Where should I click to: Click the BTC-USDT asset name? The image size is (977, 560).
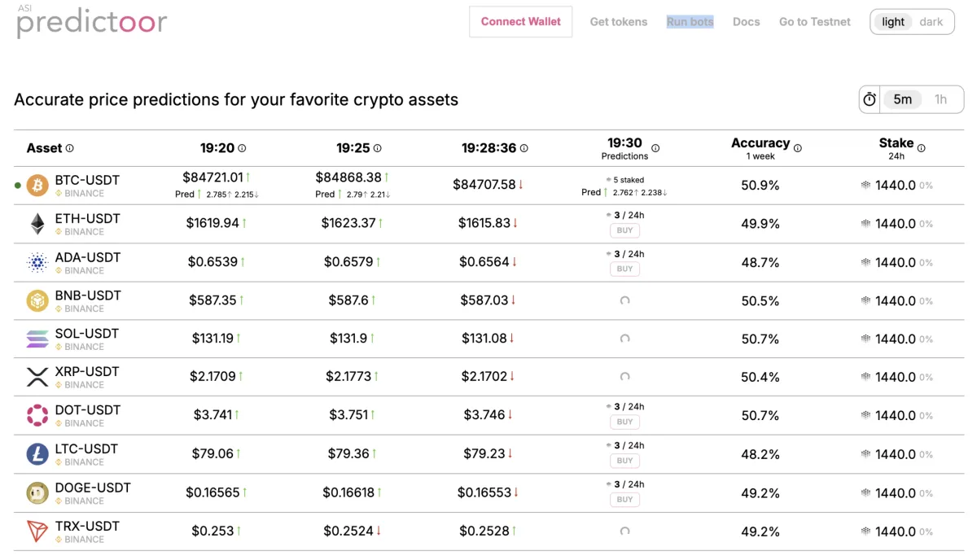click(x=87, y=180)
